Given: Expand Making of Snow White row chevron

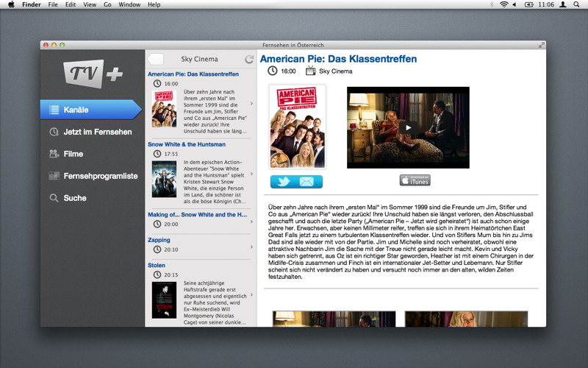Looking at the screenshot, I should pos(251,222).
